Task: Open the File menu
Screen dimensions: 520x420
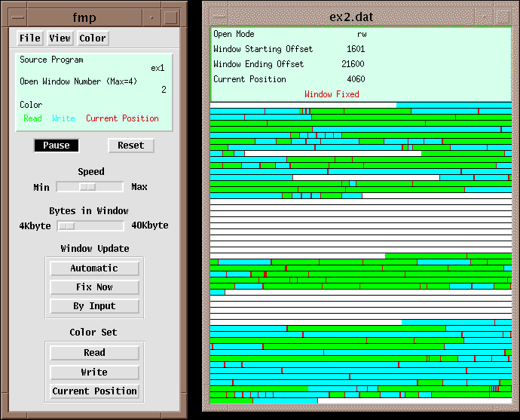Action: pyautogui.click(x=30, y=38)
